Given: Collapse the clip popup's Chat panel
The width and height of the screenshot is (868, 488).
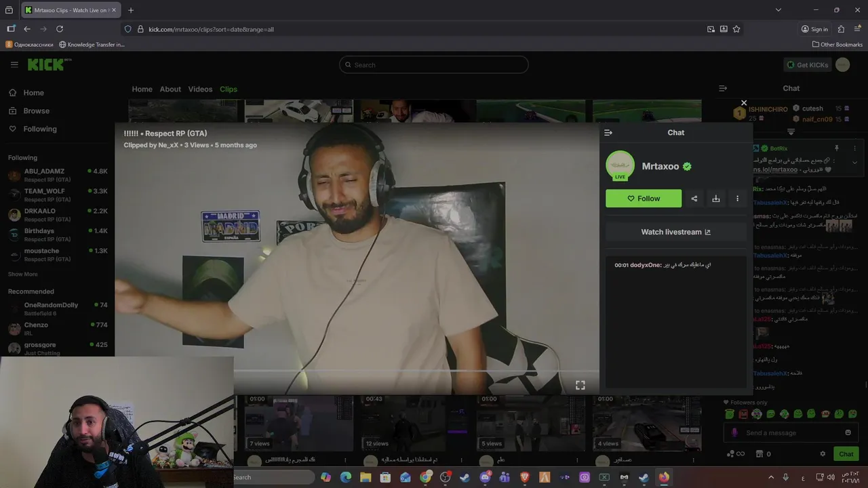Looking at the screenshot, I should [608, 133].
